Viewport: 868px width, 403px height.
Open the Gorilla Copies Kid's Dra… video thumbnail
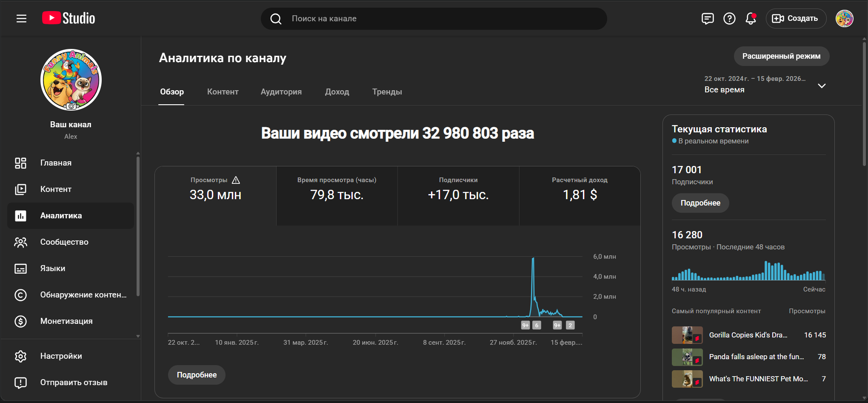point(687,335)
